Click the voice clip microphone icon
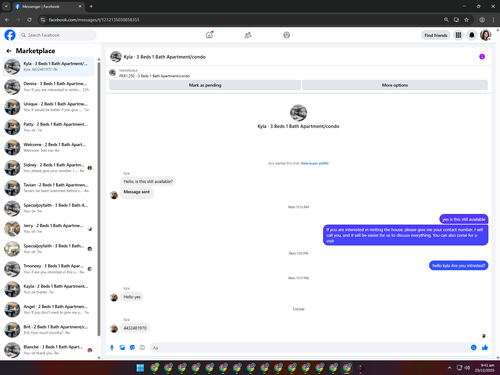Viewport: 500px width, 375px height. tap(112, 348)
